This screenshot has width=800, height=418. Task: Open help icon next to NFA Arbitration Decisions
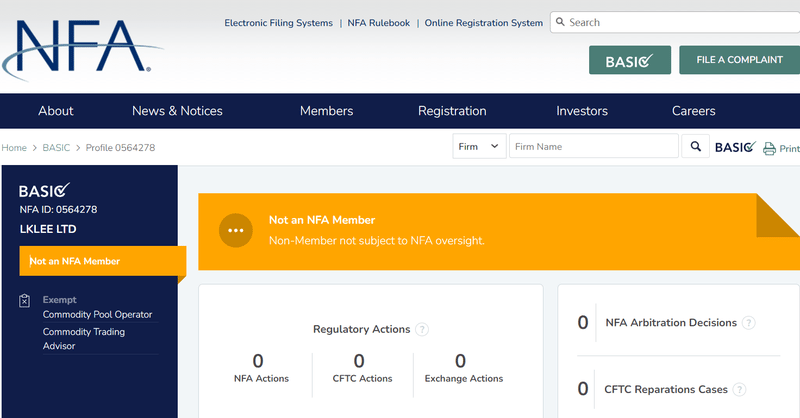click(x=749, y=323)
